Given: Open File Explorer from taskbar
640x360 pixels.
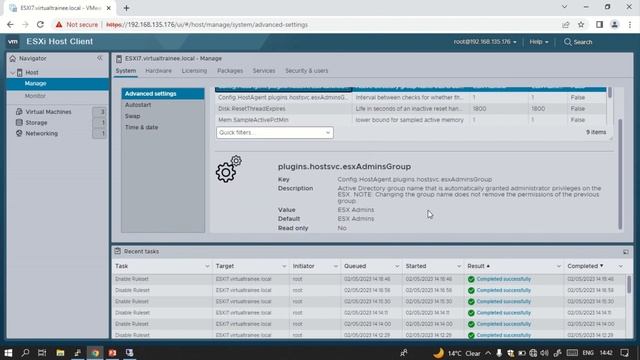Looking at the screenshot, I should pyautogui.click(x=60, y=353).
